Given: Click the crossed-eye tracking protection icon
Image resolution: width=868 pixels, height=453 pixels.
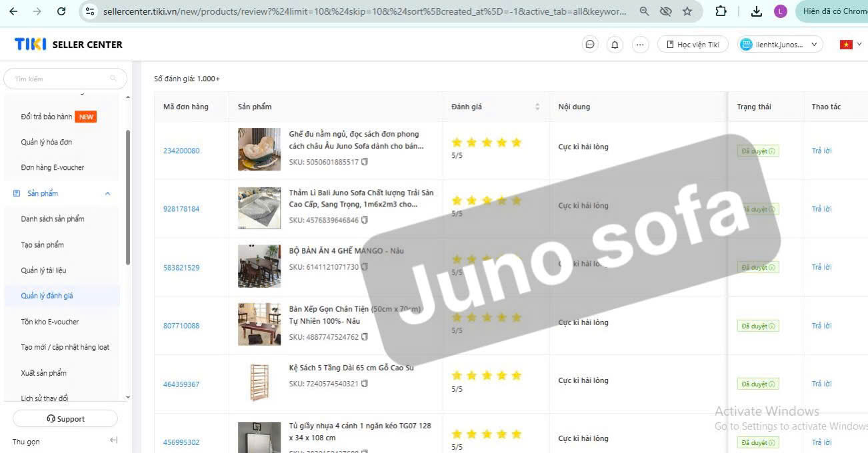Looking at the screenshot, I should (665, 11).
